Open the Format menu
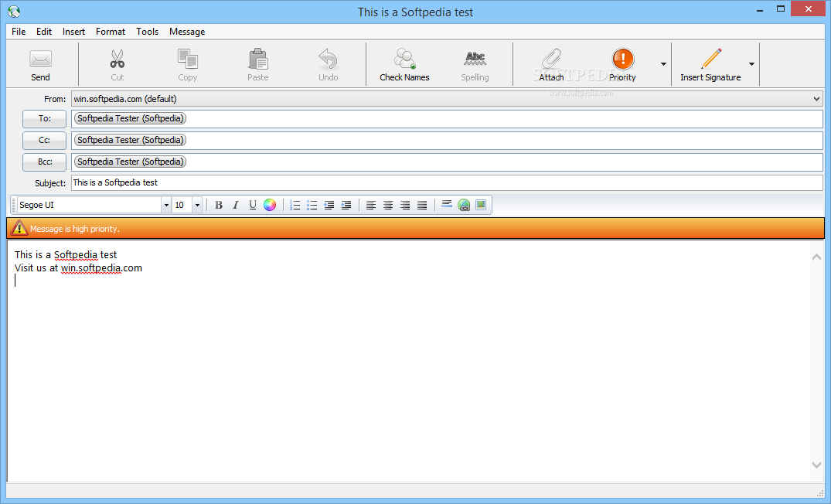The image size is (831, 504). [111, 32]
